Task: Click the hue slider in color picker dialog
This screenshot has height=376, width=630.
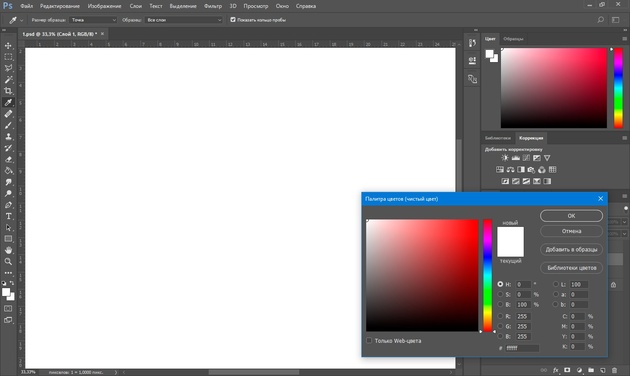Action: [x=487, y=276]
